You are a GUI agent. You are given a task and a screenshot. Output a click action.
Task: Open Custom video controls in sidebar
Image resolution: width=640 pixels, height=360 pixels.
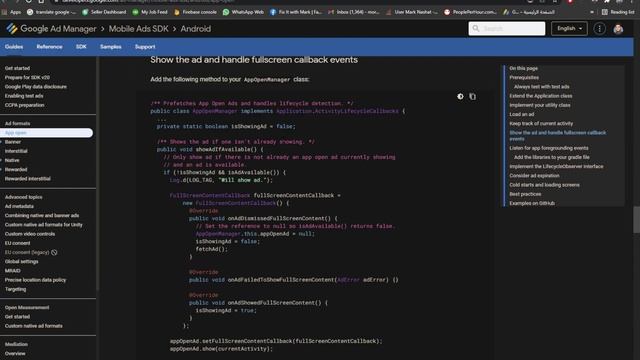pos(30,234)
